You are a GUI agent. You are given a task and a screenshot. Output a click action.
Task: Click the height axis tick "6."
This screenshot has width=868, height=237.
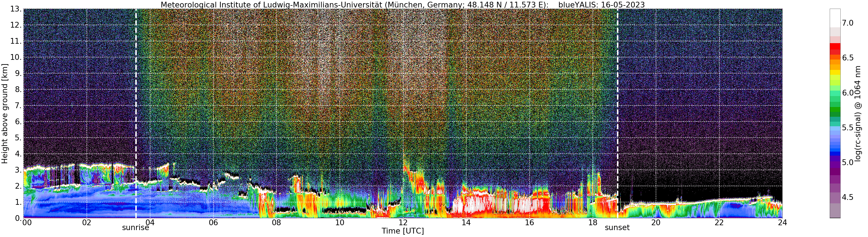click(18, 122)
